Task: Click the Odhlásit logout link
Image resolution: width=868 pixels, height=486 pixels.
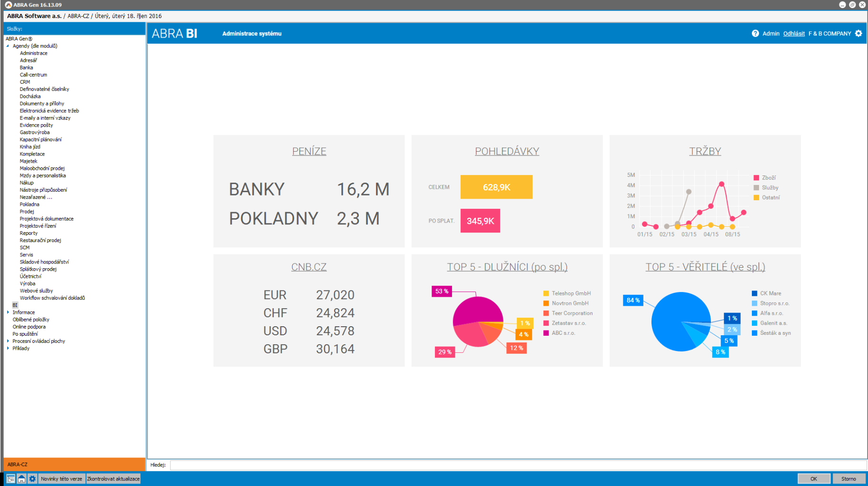Action: 794,33
